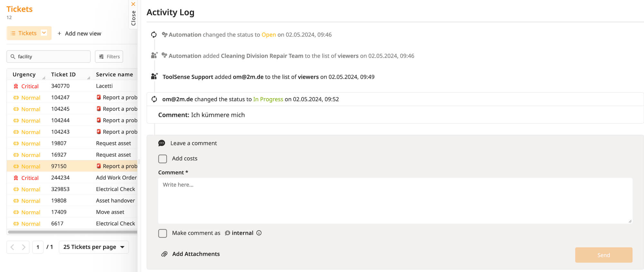Click viewers-added icon for ToolSense Support entry
Image resolution: width=644 pixels, height=272 pixels.
tap(154, 77)
